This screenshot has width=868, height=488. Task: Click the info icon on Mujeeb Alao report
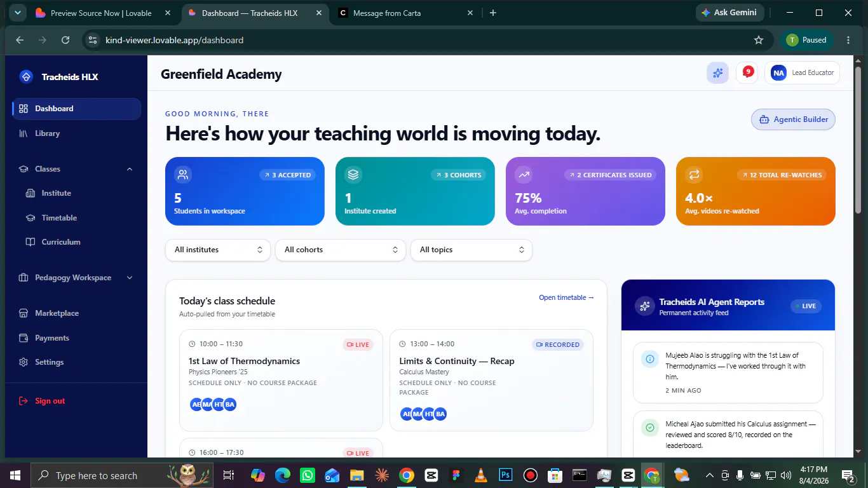click(x=649, y=359)
